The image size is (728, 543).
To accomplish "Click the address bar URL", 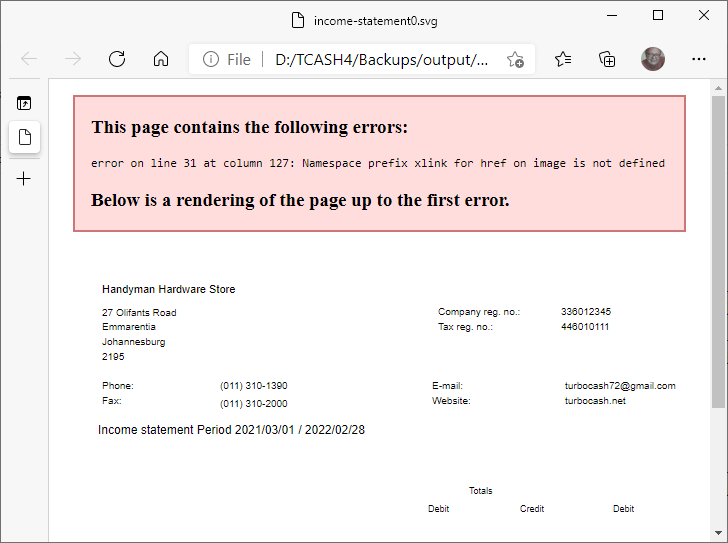I will (380, 59).
